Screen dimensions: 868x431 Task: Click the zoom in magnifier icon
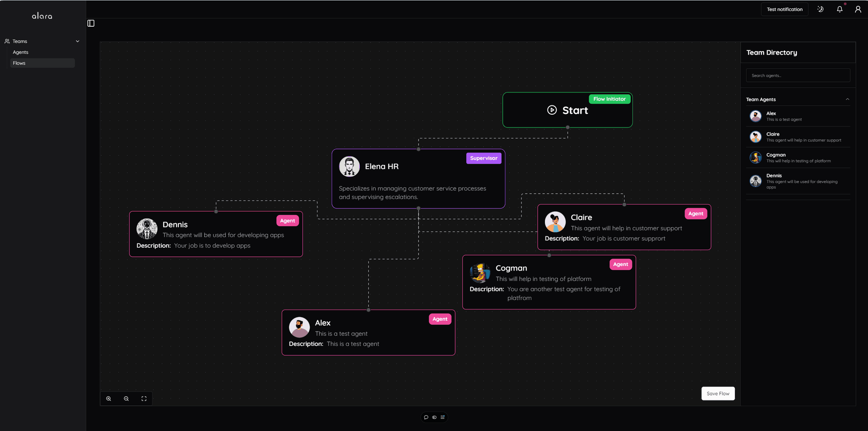[x=109, y=399]
